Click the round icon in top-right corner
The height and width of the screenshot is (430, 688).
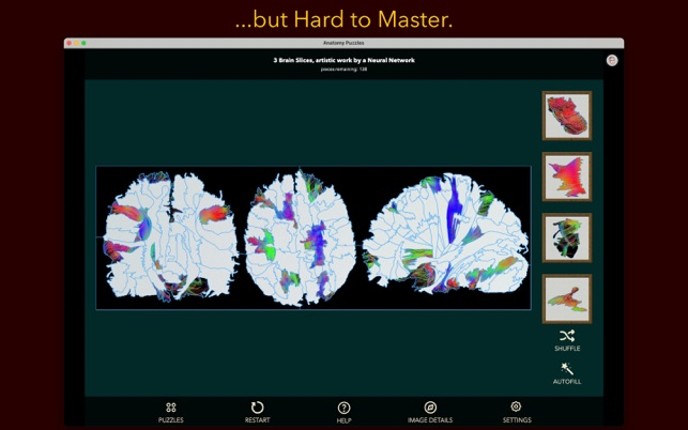click(x=612, y=60)
